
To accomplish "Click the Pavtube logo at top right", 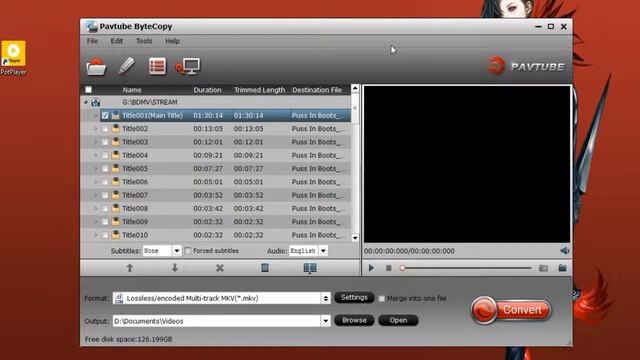I will 527,67.
